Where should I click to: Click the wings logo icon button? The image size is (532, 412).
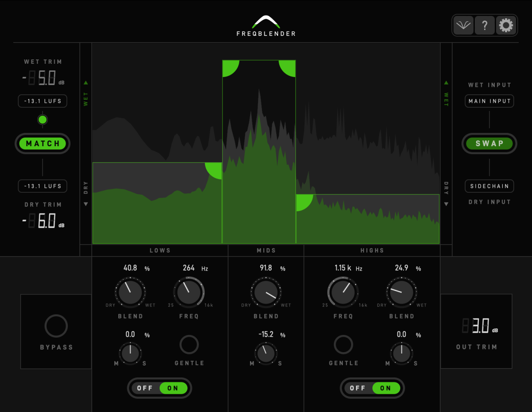pyautogui.click(x=463, y=26)
